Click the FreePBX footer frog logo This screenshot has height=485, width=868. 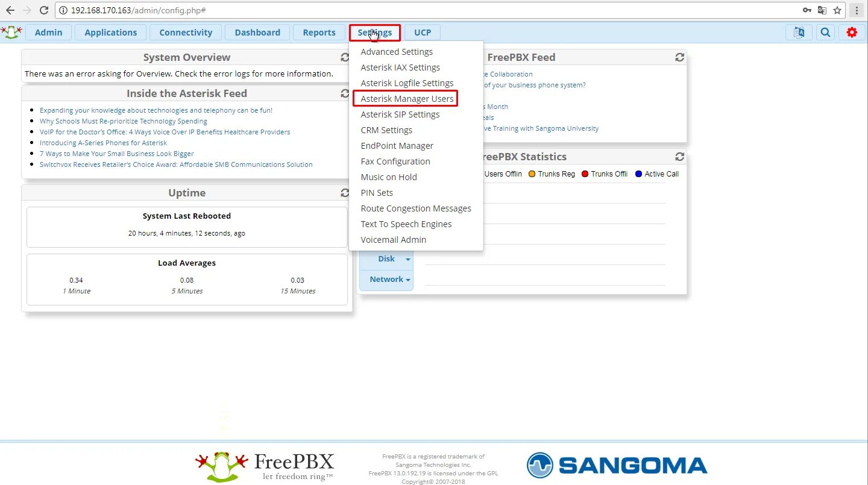[x=264, y=466]
